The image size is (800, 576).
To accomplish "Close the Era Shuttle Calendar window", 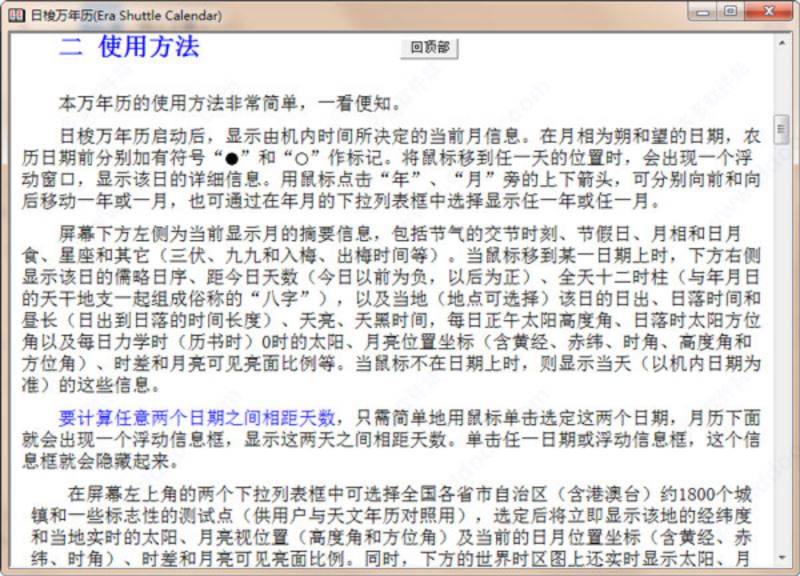I will pyautogui.click(x=768, y=12).
